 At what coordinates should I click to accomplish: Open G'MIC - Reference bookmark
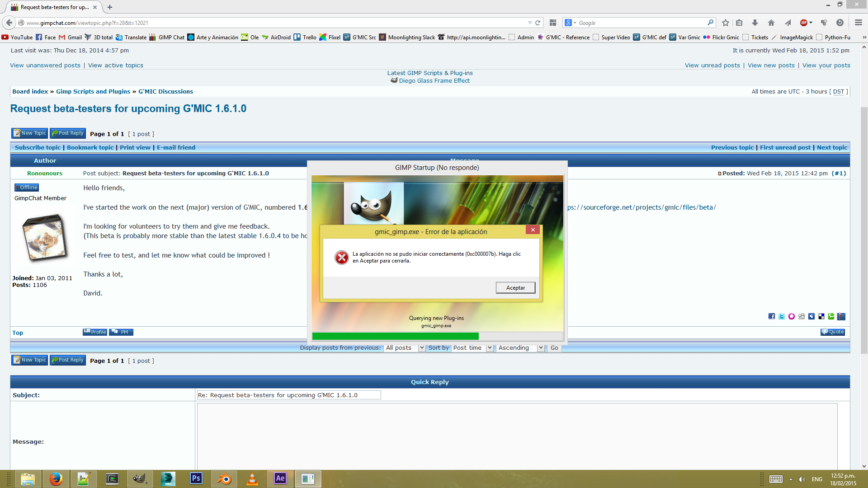[563, 38]
